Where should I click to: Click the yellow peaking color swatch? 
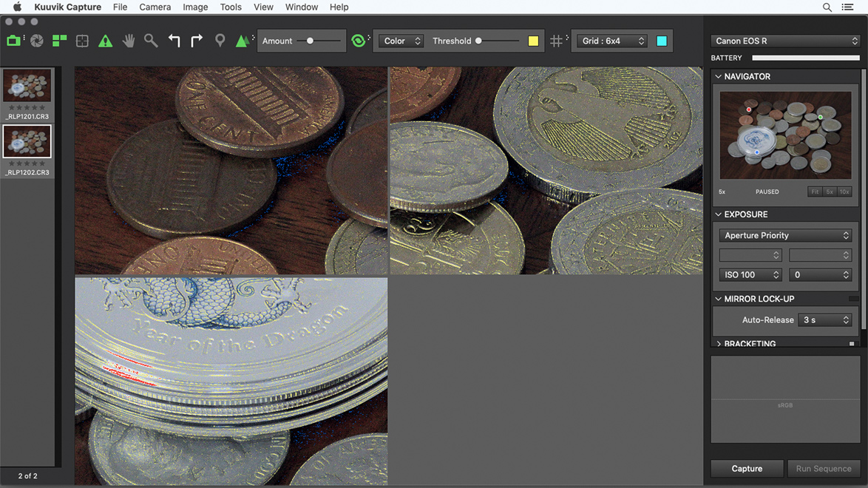pyautogui.click(x=533, y=41)
